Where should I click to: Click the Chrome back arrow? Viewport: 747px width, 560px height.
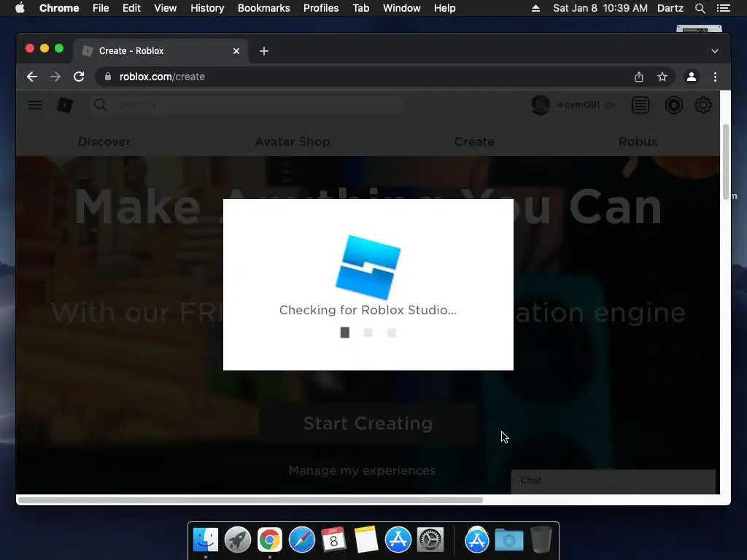32,77
